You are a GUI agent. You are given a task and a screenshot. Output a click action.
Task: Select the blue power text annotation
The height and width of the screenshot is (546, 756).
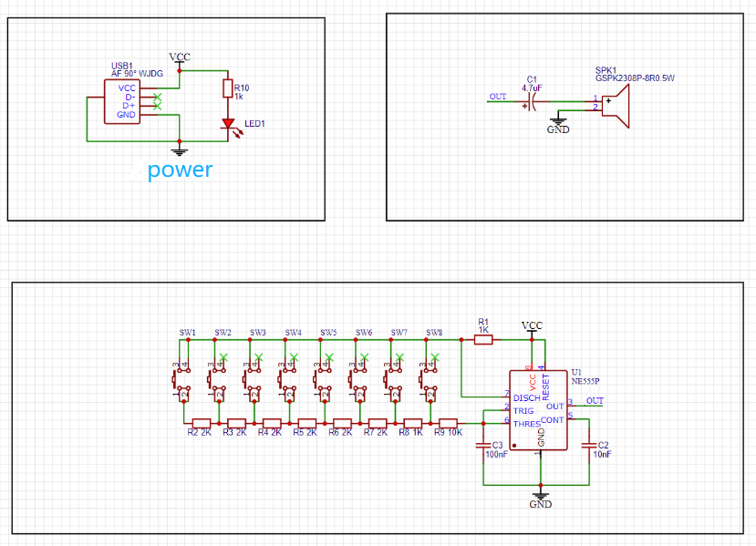[180, 170]
